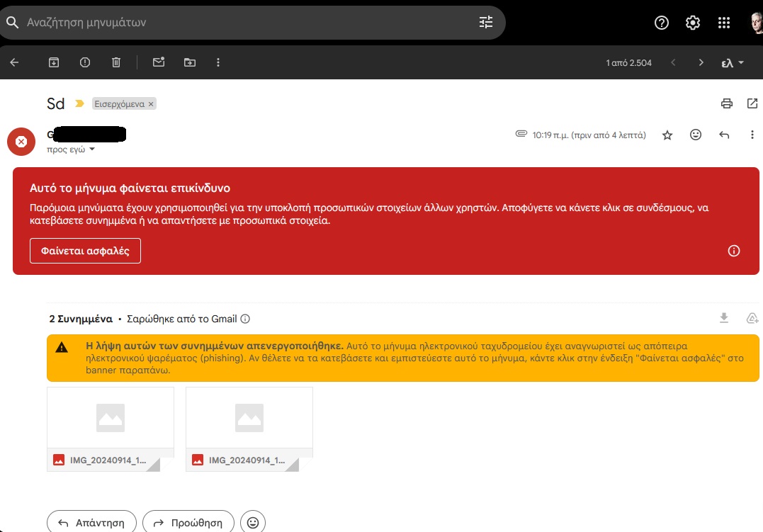The width and height of the screenshot is (763, 532).
Task: Archive this email message
Action: point(54,62)
